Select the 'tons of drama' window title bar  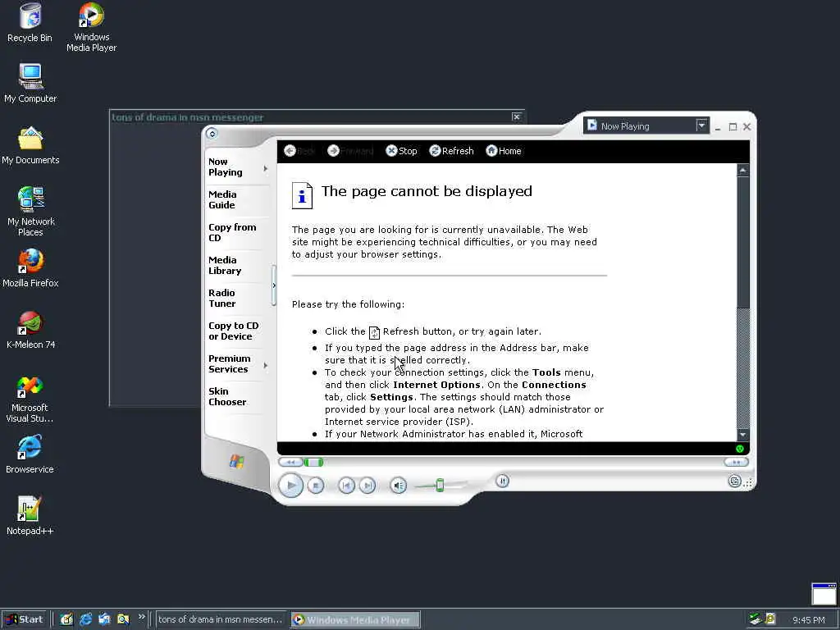pyautogui.click(x=317, y=116)
